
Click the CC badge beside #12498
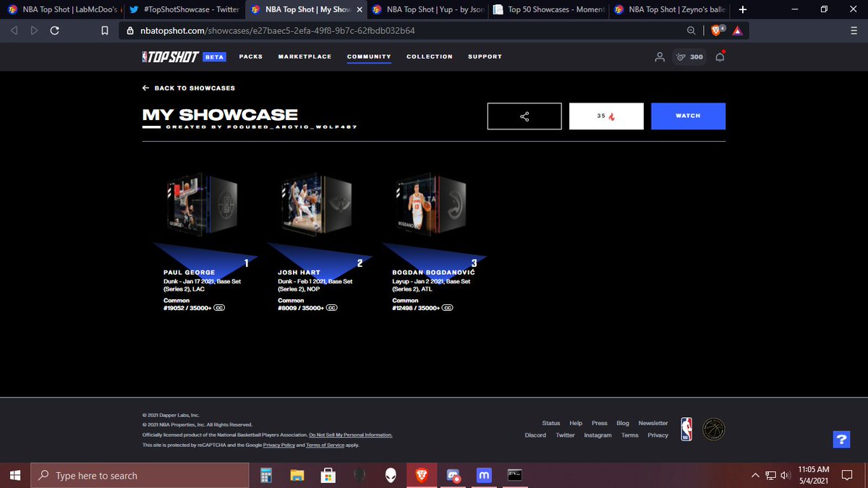[x=448, y=307]
